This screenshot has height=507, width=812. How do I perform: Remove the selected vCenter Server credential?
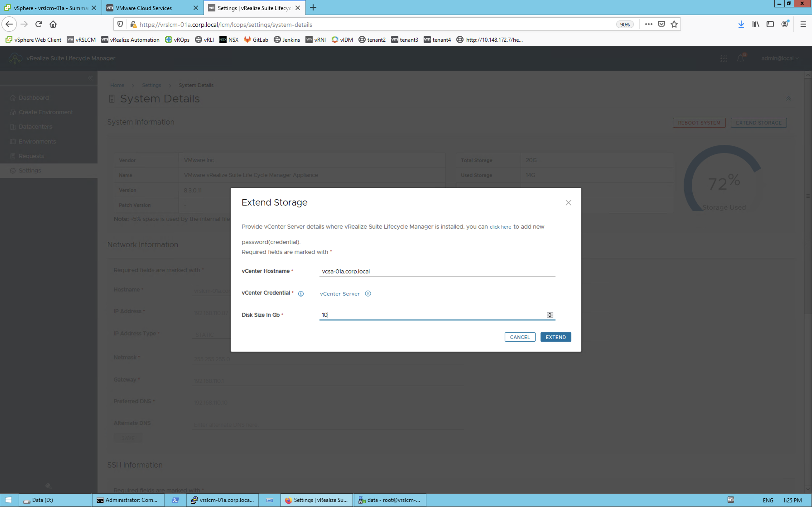click(x=368, y=294)
